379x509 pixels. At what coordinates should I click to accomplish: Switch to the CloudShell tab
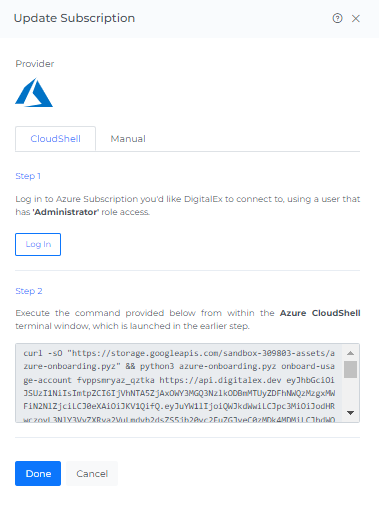[55, 139]
